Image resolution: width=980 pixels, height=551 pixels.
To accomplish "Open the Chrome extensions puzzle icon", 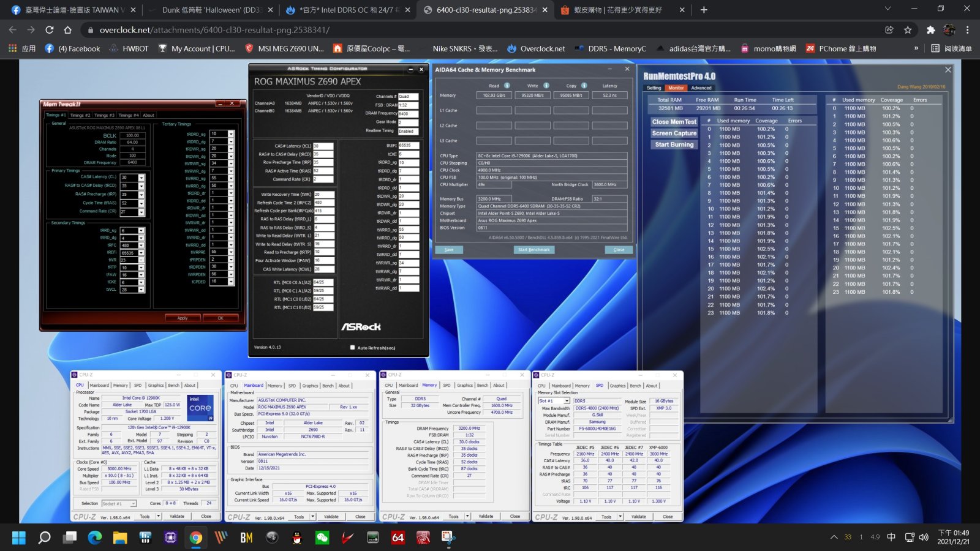I will (931, 29).
